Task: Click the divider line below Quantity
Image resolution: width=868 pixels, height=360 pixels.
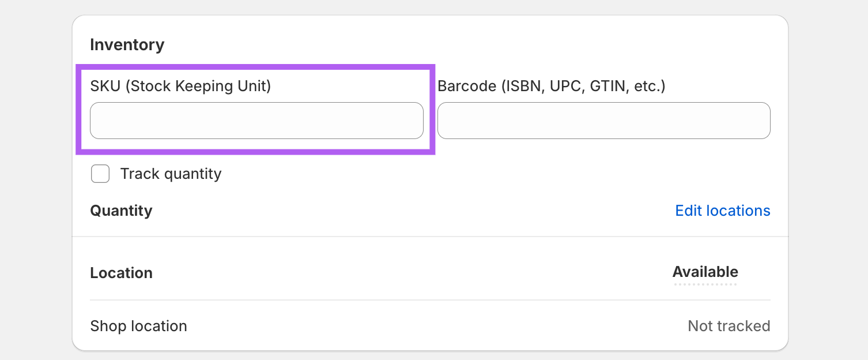Action: [x=430, y=237]
